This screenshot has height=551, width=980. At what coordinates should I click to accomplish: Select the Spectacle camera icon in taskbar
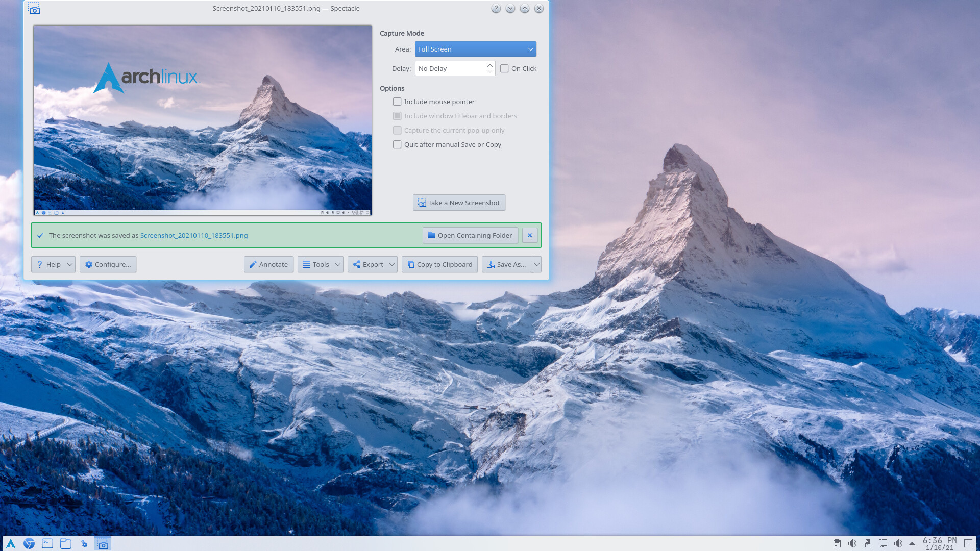coord(103,544)
